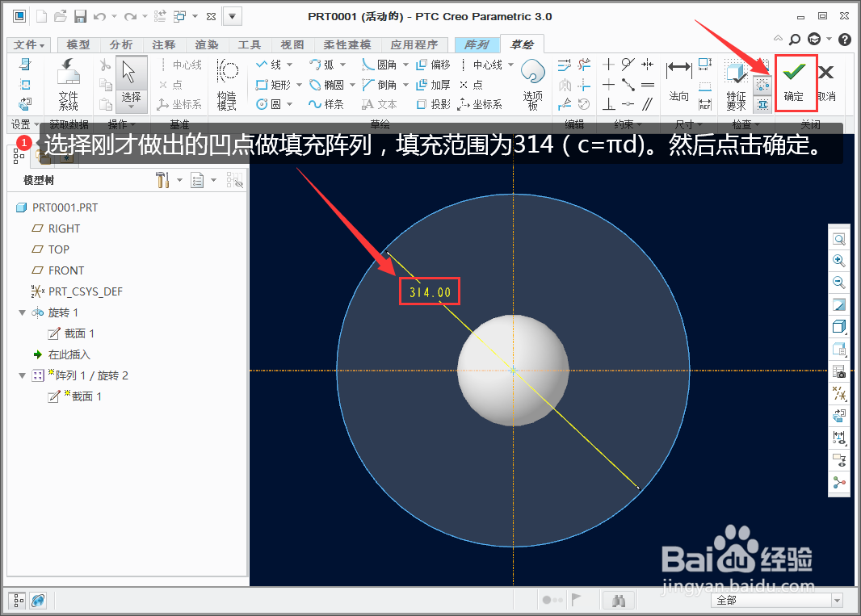The height and width of the screenshot is (616, 861).
Task: Select the 投影 project tool
Action: point(433,104)
